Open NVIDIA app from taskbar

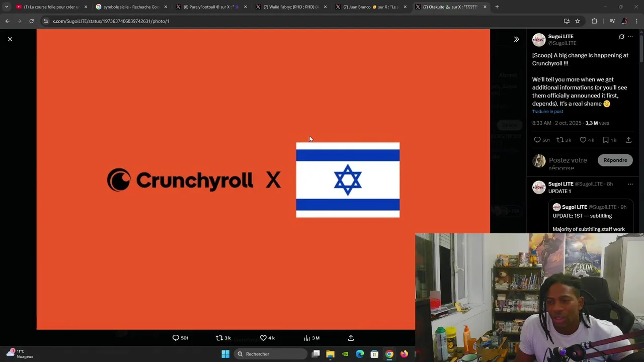coord(345,354)
